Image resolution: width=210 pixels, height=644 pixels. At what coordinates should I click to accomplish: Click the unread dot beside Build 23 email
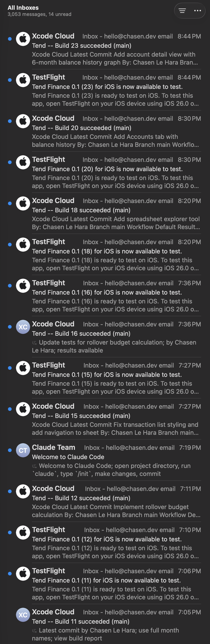tap(10, 39)
